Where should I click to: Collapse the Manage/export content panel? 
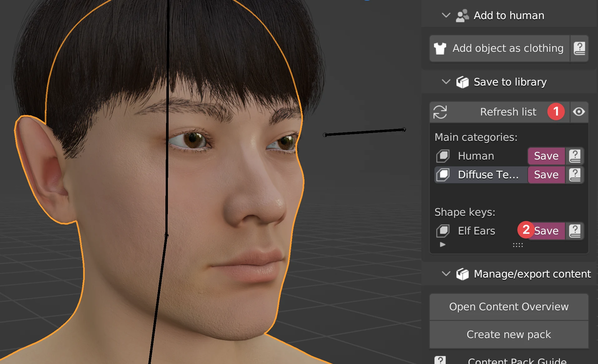pos(446,274)
